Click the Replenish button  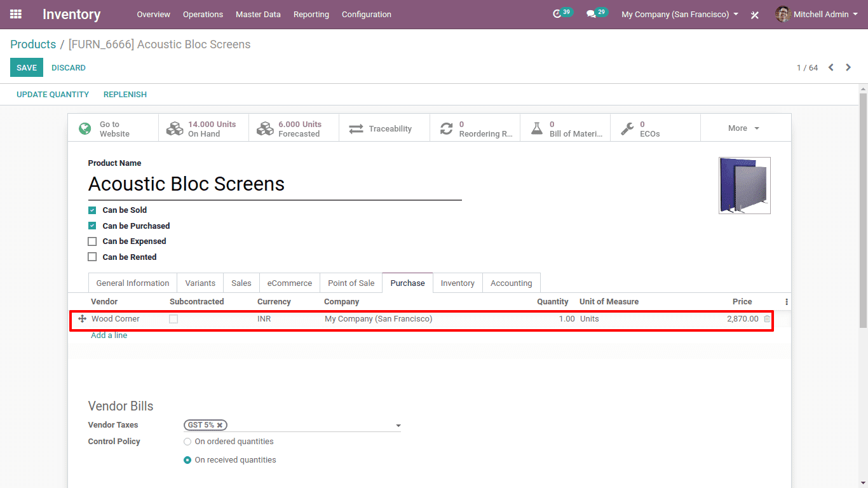pos(125,94)
